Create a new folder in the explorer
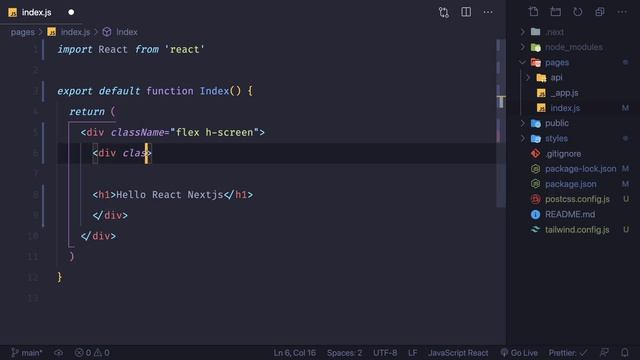The width and height of the screenshot is (640, 360). pos(556,12)
